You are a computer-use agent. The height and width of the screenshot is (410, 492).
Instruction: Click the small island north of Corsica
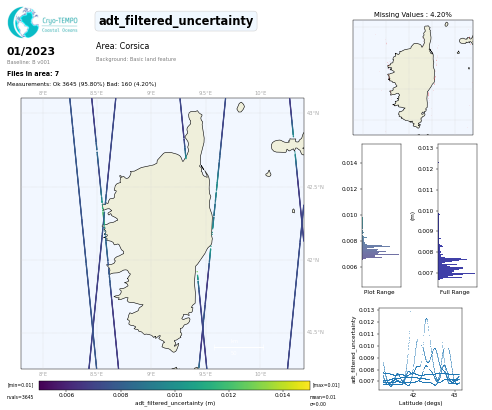pyautogui.click(x=241, y=107)
